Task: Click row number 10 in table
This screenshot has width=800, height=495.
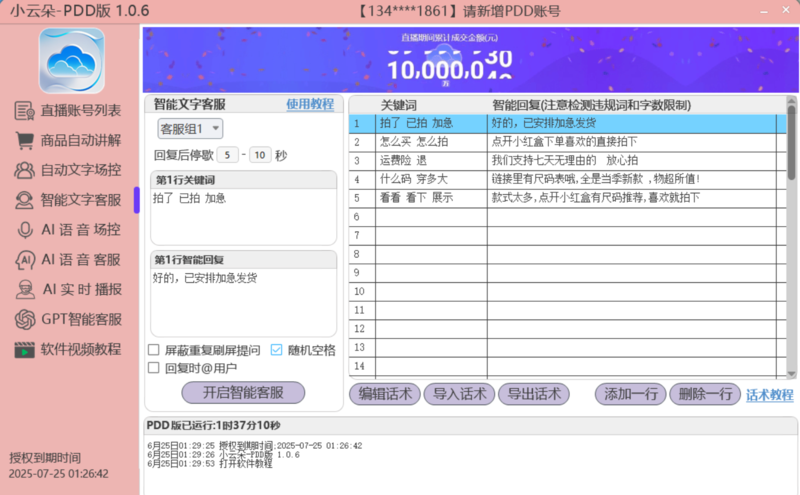Action: (x=362, y=291)
